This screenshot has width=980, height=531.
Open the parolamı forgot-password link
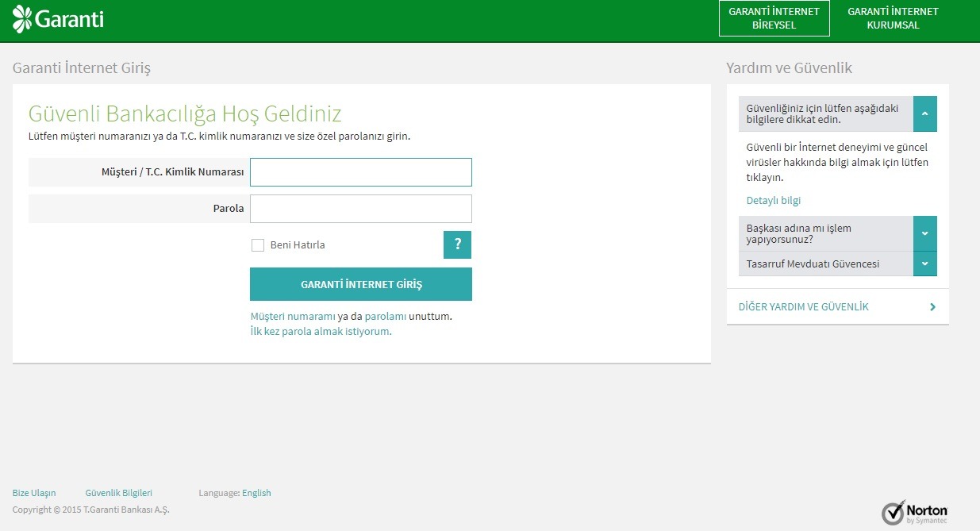(x=386, y=316)
